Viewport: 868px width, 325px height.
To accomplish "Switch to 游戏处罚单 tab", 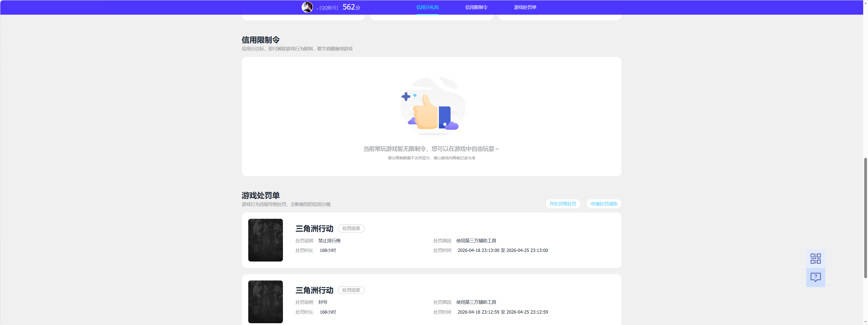I will pos(525,7).
